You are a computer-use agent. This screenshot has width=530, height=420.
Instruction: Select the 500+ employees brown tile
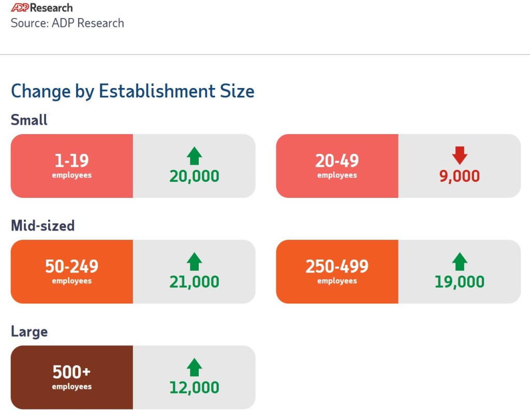coord(72,378)
